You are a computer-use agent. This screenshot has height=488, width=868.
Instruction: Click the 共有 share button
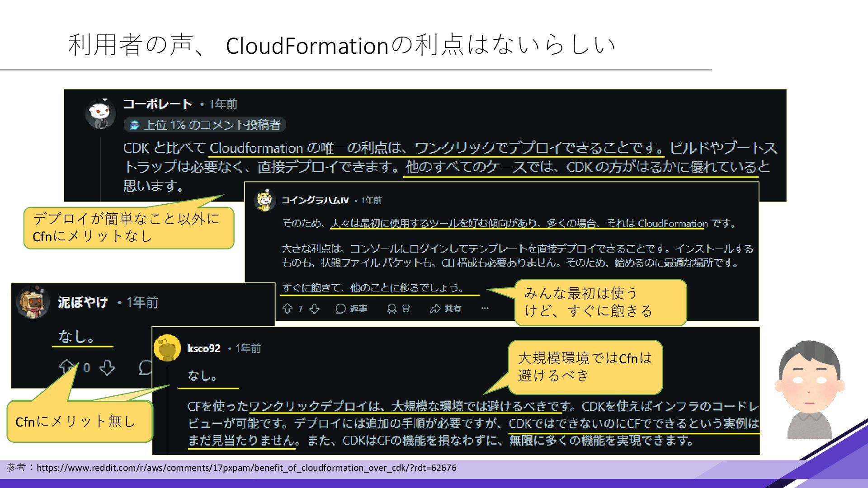[445, 309]
